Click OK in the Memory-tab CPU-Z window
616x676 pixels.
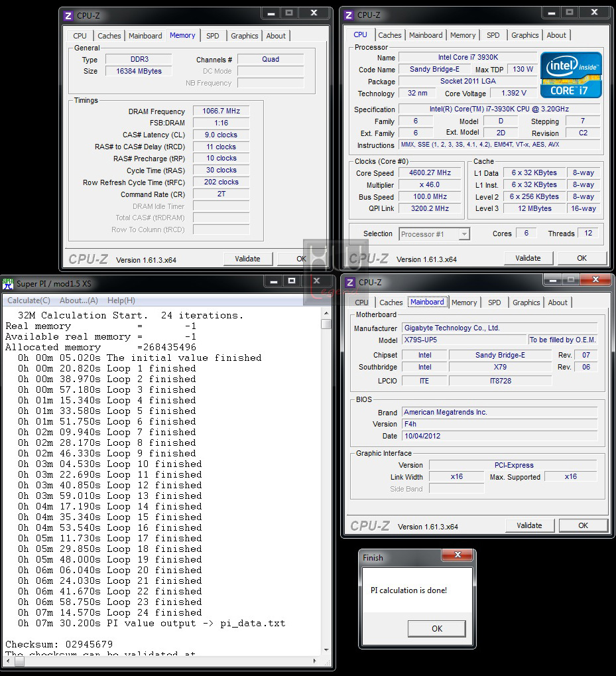[x=301, y=259]
